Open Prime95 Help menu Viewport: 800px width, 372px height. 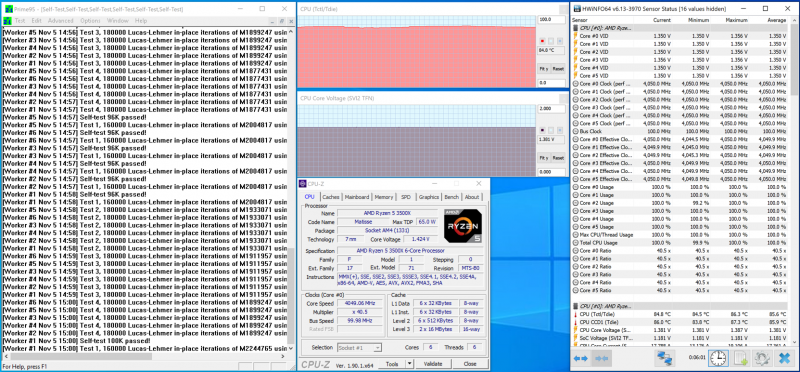[x=141, y=21]
